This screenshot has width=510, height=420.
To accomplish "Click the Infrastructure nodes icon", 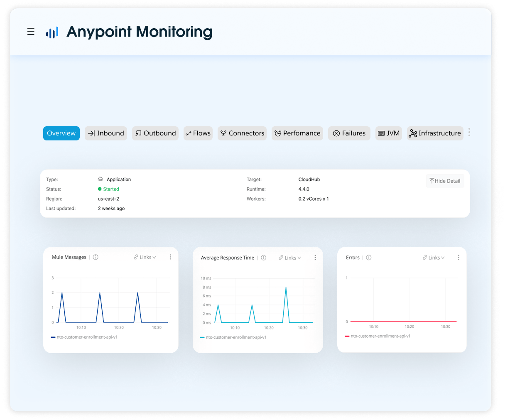I will (413, 133).
